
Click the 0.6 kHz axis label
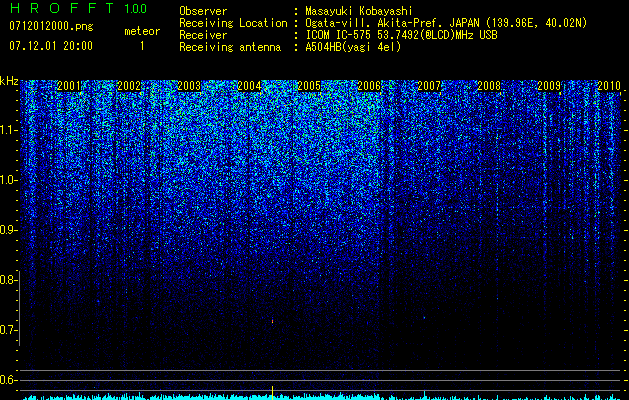[x=7, y=380]
